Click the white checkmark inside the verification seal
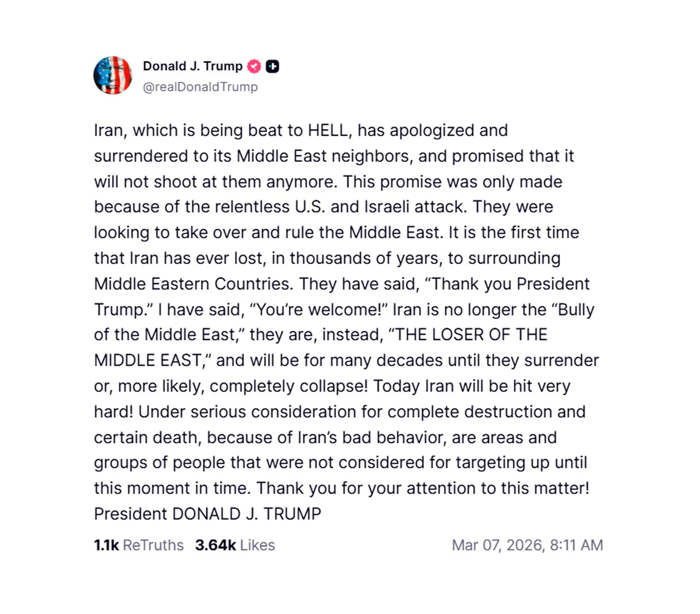The width and height of the screenshot is (700, 614). click(253, 66)
